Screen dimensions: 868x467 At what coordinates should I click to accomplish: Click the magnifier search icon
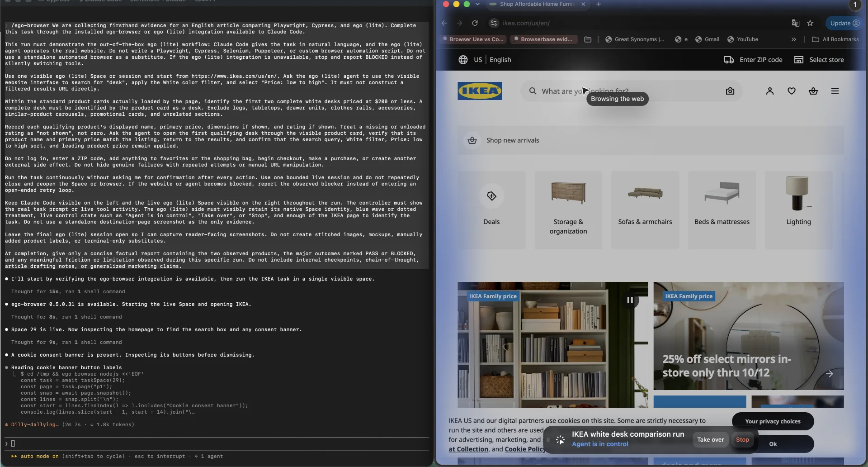(533, 91)
